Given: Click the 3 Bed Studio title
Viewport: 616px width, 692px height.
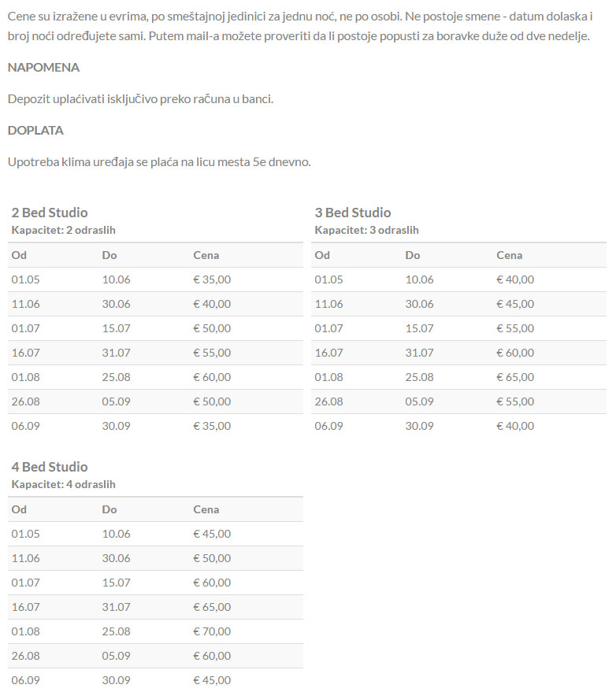Looking at the screenshot, I should (353, 213).
